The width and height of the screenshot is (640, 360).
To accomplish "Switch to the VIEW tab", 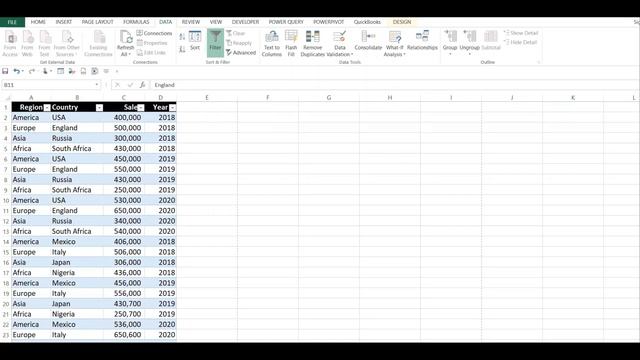I will 216,22.
